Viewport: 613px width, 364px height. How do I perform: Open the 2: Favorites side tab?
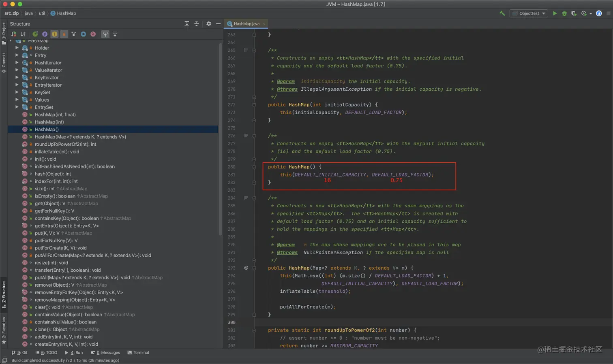4,331
